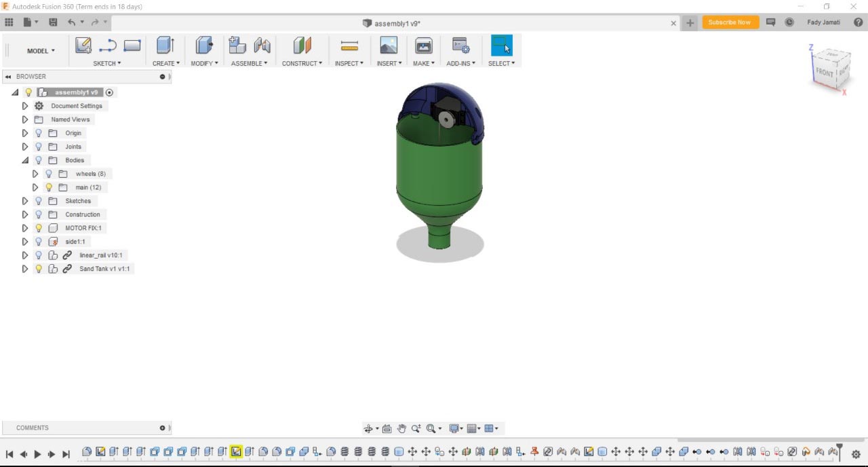Open the Help question mark icon
The height and width of the screenshot is (467, 868).
858,22
